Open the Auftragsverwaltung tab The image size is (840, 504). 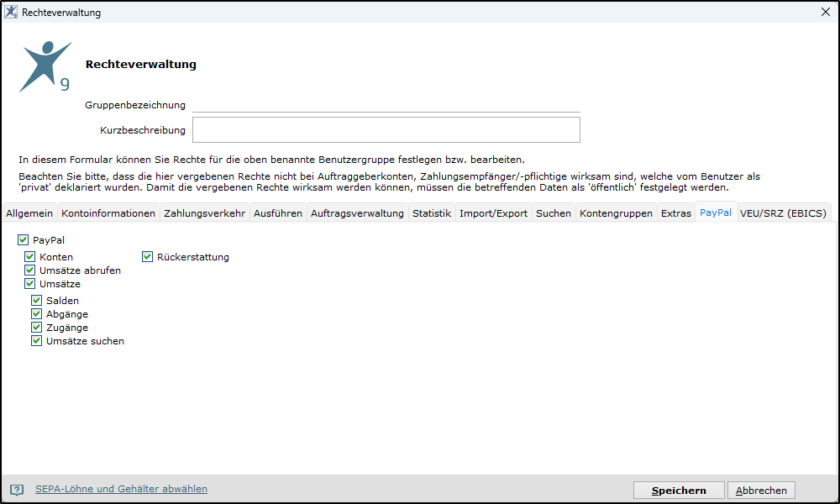357,213
